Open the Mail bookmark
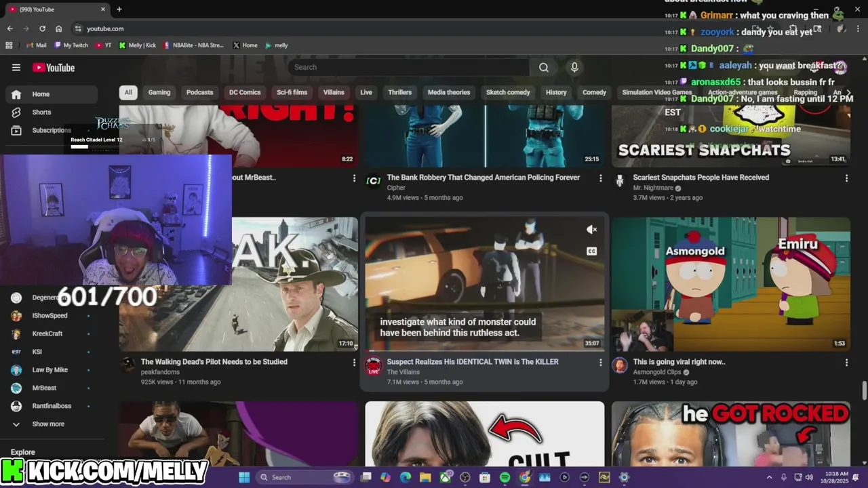 (x=37, y=45)
